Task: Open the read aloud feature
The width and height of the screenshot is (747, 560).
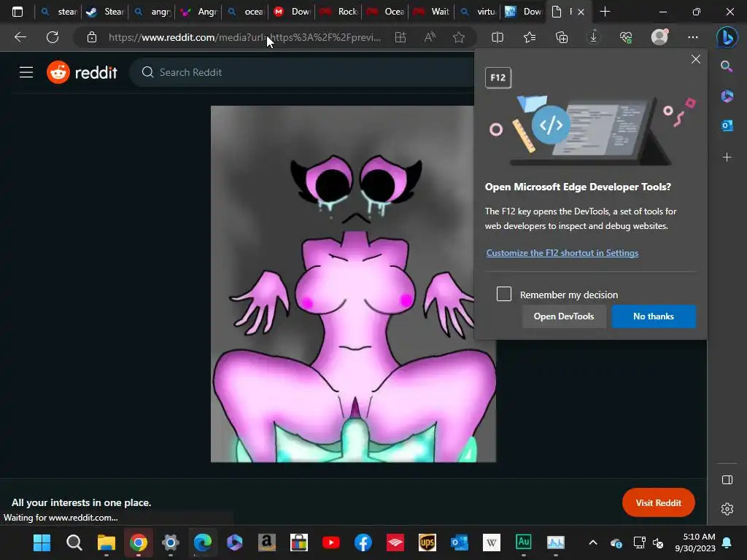Action: coord(430,37)
